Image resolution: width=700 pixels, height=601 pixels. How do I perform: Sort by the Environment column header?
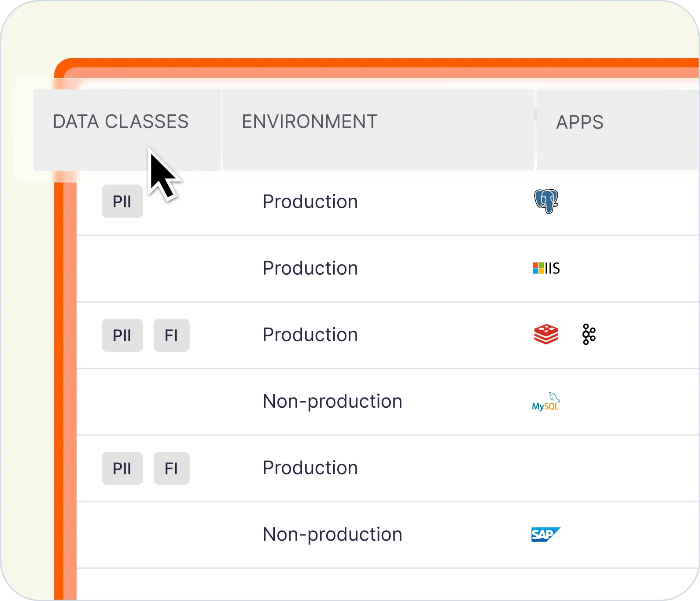coord(309,122)
